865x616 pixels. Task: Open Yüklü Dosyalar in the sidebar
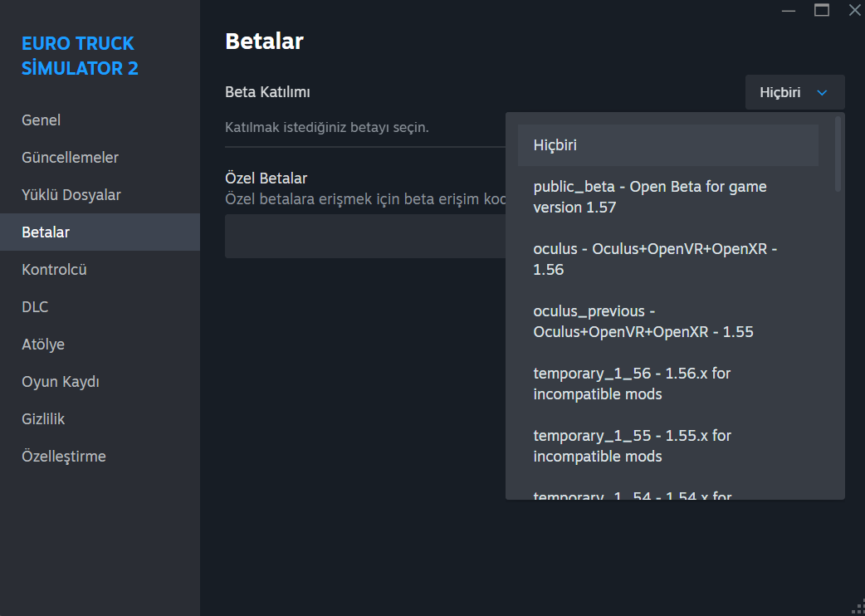pyautogui.click(x=100, y=194)
